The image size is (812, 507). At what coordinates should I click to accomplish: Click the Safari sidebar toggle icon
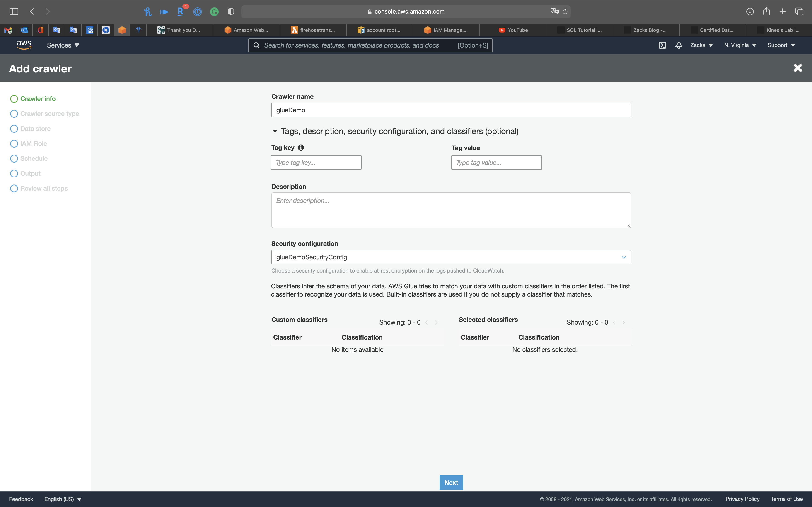(14, 11)
